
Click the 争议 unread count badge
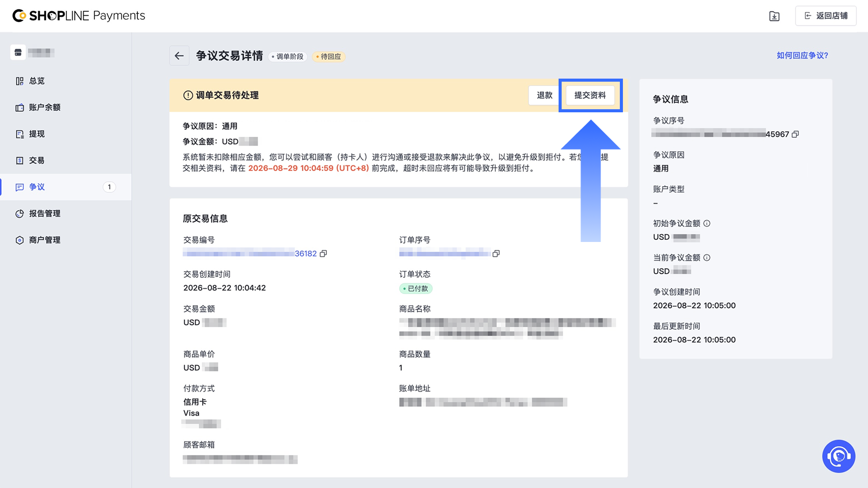pyautogui.click(x=109, y=187)
